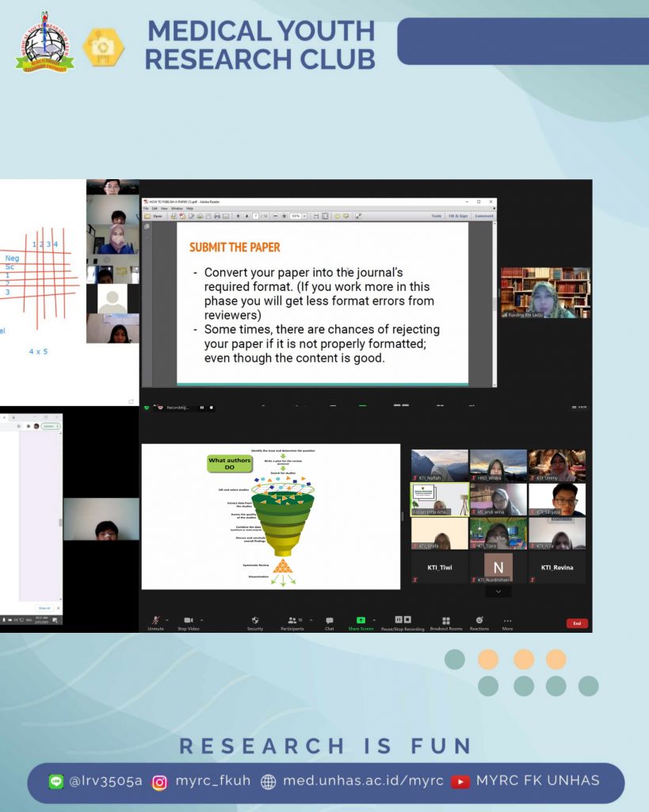Screen dimensions: 649x812
Task: Expand gallery with down chevron below KTI_Nurdinihari
Action: pyautogui.click(x=498, y=592)
